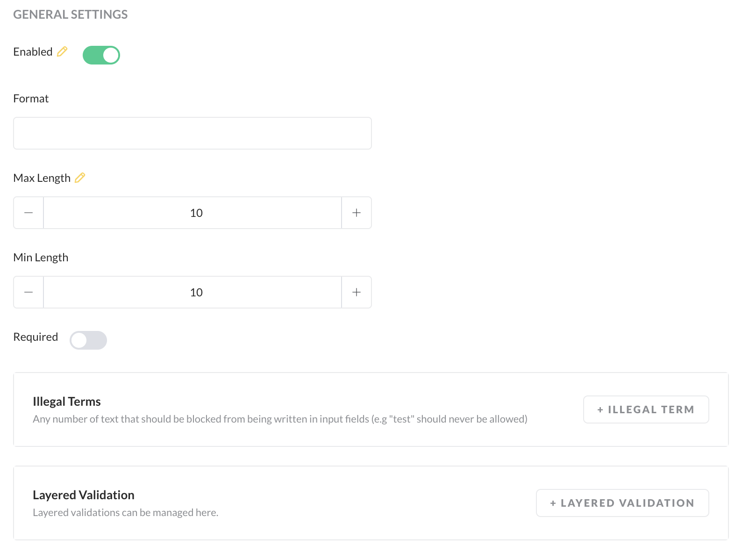The width and height of the screenshot is (742, 560).
Task: Add a new illegal term
Action: (x=646, y=409)
